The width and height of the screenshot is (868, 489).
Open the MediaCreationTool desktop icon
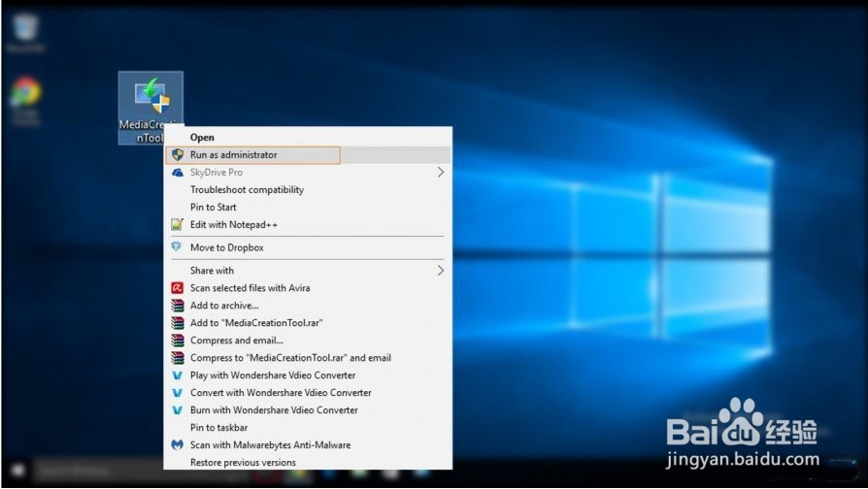150,108
